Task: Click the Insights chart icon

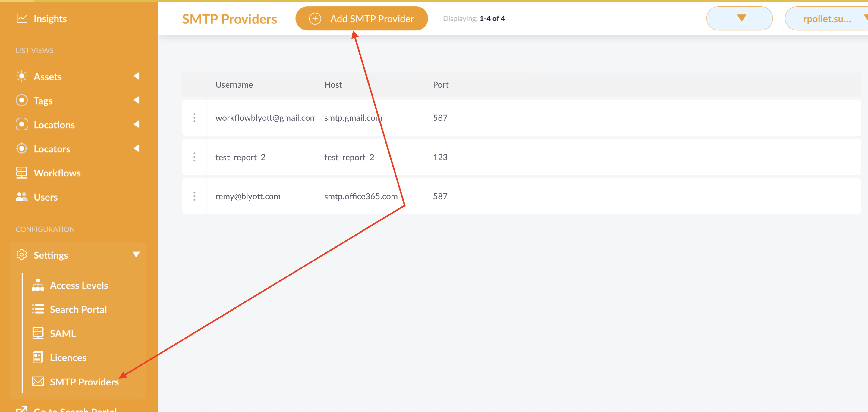Action: (22, 18)
